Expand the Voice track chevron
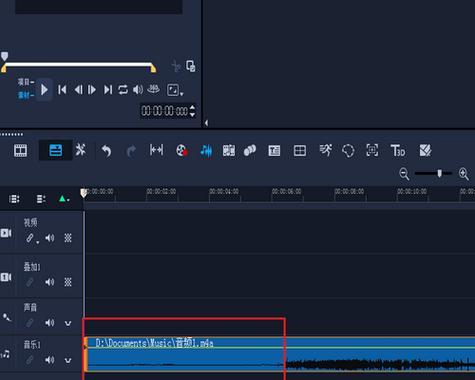The height and width of the screenshot is (380, 475). point(68,323)
